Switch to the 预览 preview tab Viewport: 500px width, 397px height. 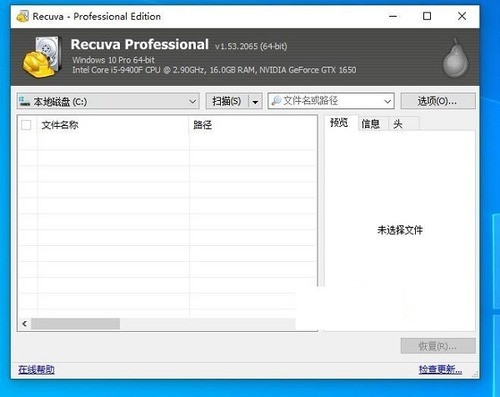click(339, 123)
